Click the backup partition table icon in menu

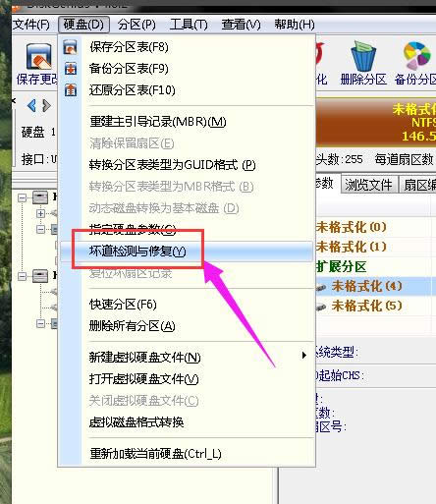coord(71,69)
